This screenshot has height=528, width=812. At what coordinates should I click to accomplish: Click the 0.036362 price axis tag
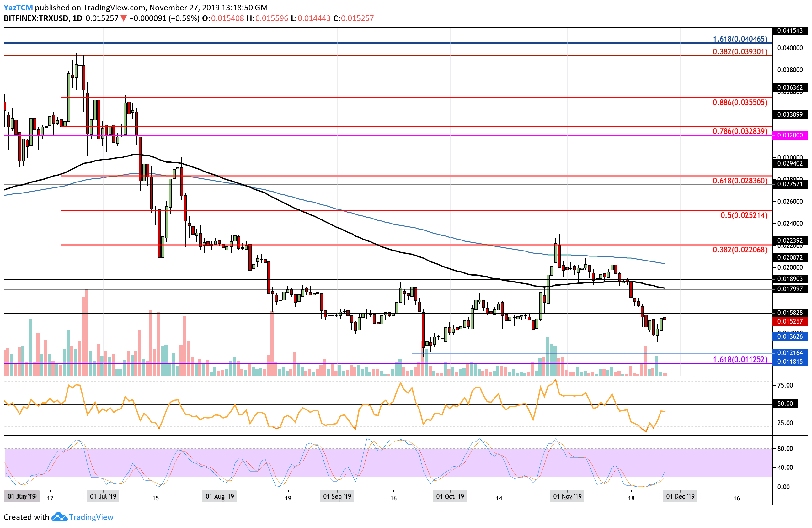pos(790,87)
